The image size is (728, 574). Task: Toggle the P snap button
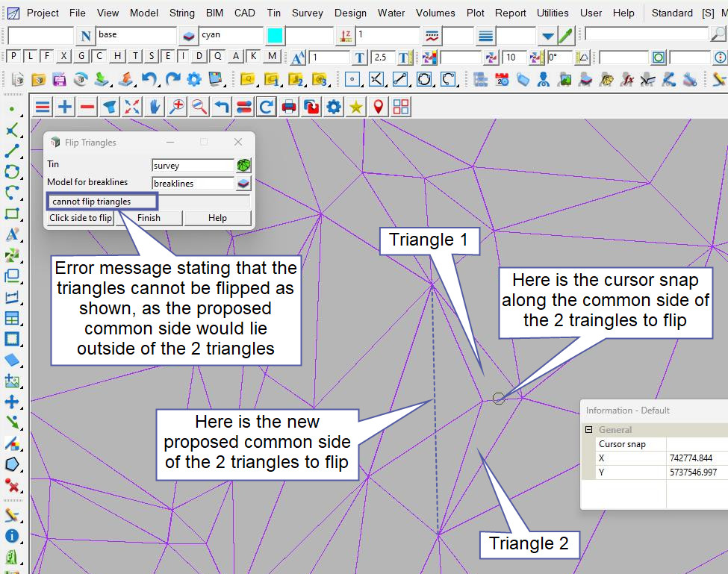point(13,57)
